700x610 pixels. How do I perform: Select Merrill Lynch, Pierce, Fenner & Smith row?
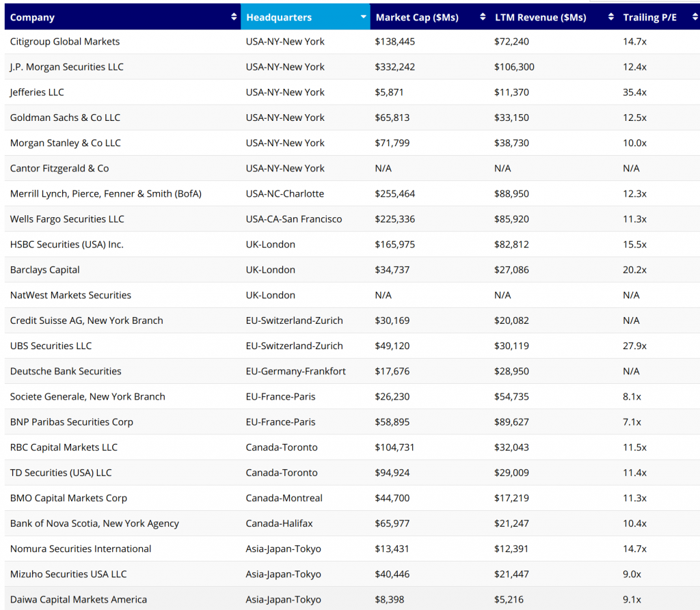click(x=106, y=193)
